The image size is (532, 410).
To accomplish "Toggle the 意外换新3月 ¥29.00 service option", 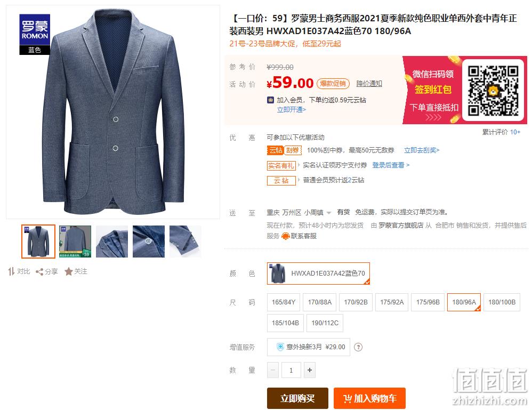I will [x=309, y=347].
